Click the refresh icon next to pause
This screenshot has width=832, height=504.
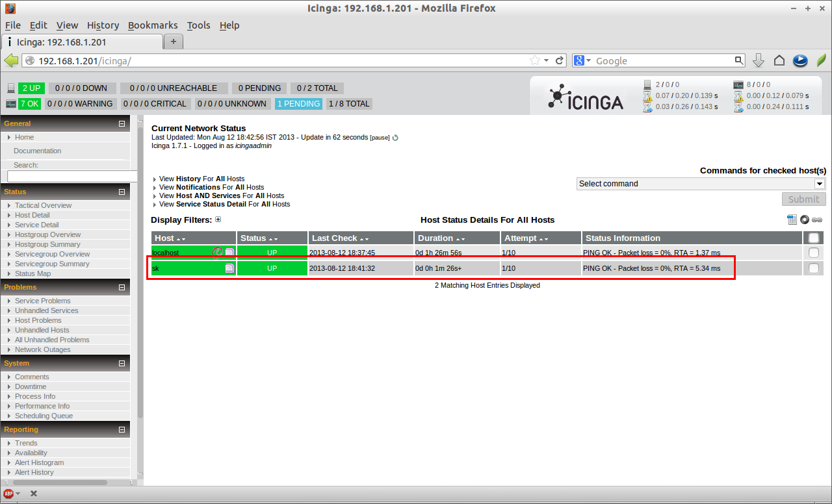click(395, 138)
